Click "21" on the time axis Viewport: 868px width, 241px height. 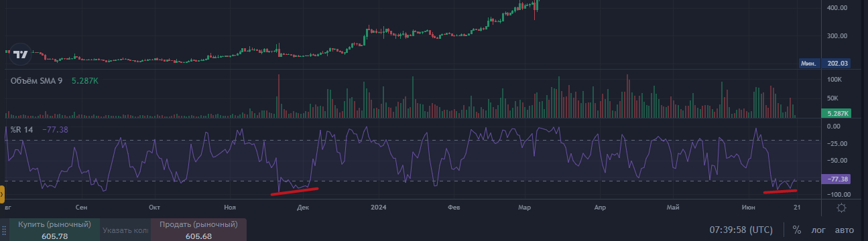pyautogui.click(x=797, y=208)
